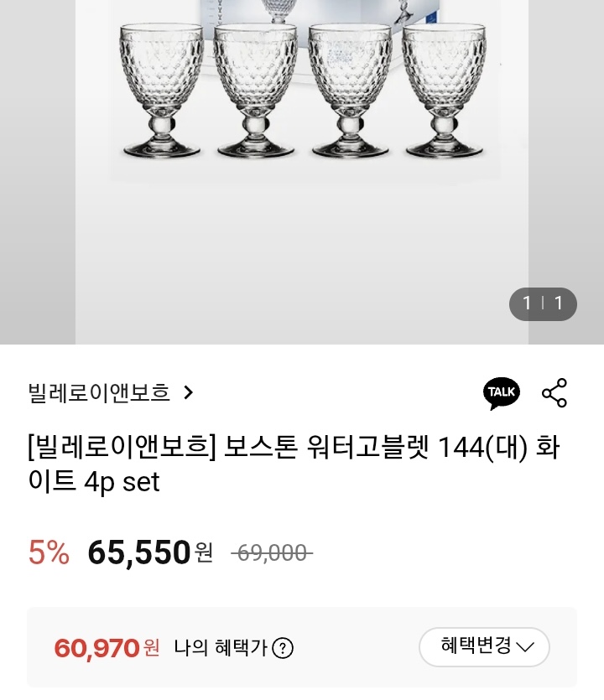
Task: Go to the 빌레로이앤보흐 brand page
Action: (99, 392)
